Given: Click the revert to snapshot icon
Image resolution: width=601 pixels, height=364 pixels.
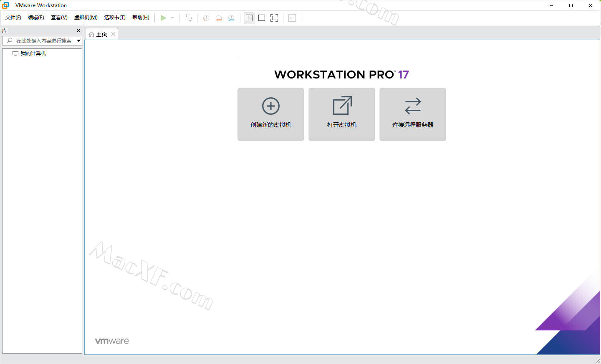Looking at the screenshot, I should point(219,18).
